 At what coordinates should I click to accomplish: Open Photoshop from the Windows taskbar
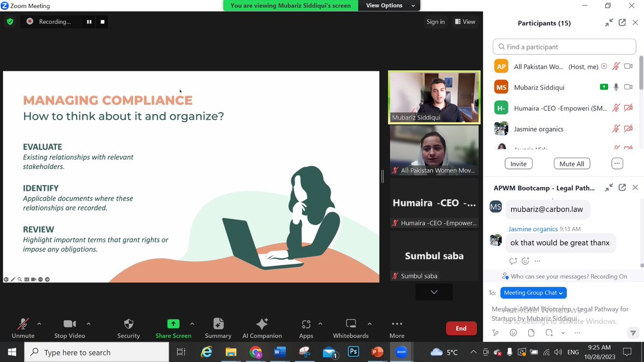tap(353, 352)
